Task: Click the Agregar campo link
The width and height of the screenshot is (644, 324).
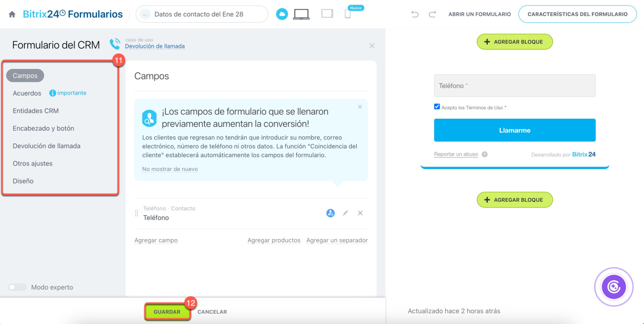Action: 156,240
